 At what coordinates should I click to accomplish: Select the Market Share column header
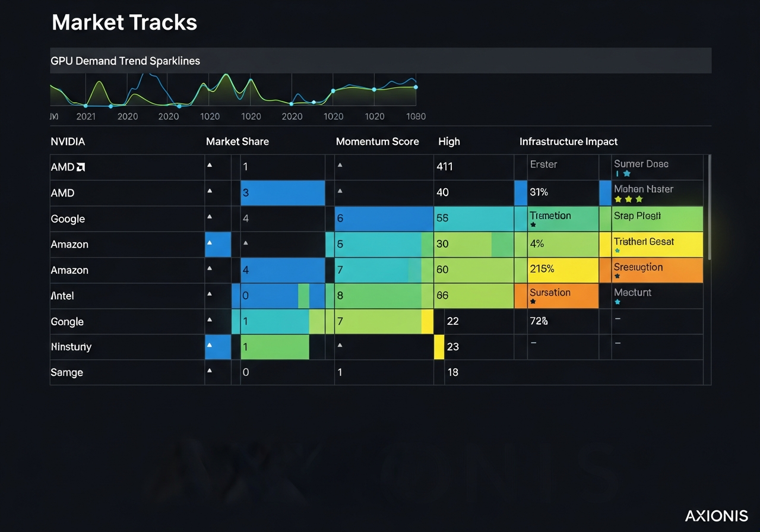(237, 141)
